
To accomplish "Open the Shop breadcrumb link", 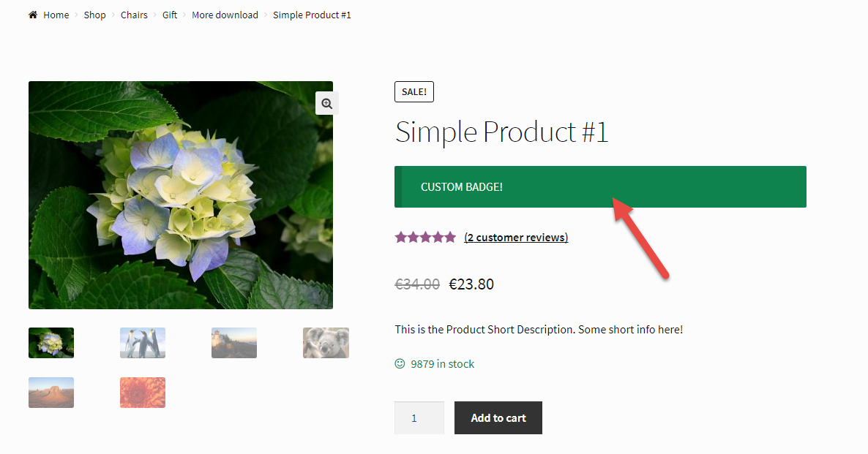I will click(94, 15).
